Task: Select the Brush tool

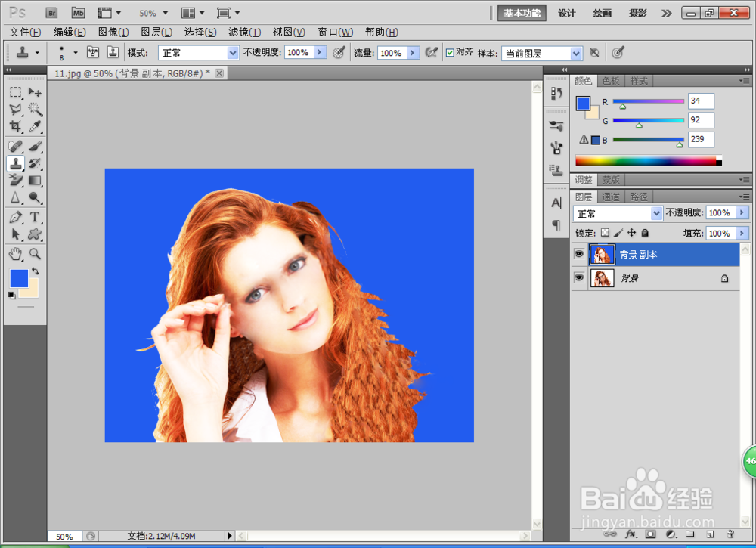Action: [x=35, y=146]
